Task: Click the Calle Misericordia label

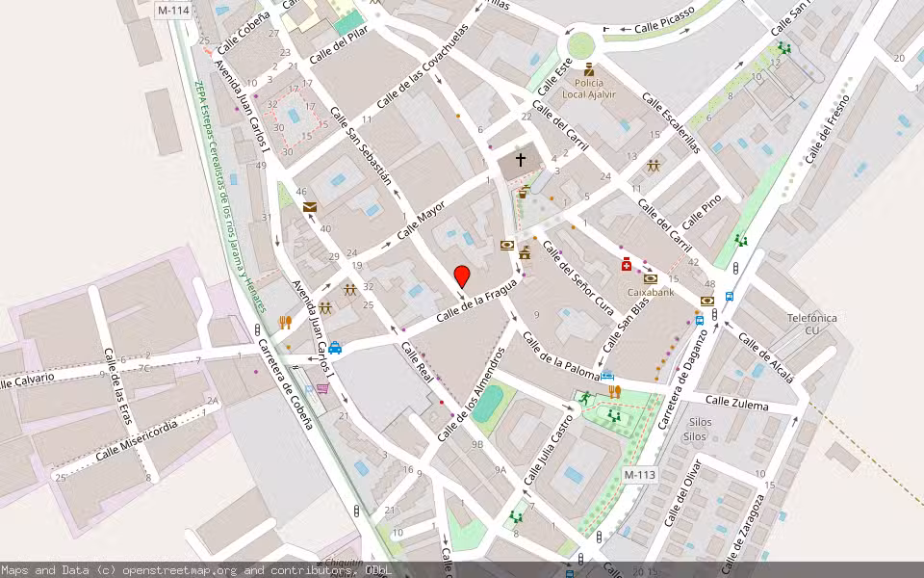Action: tap(137, 440)
